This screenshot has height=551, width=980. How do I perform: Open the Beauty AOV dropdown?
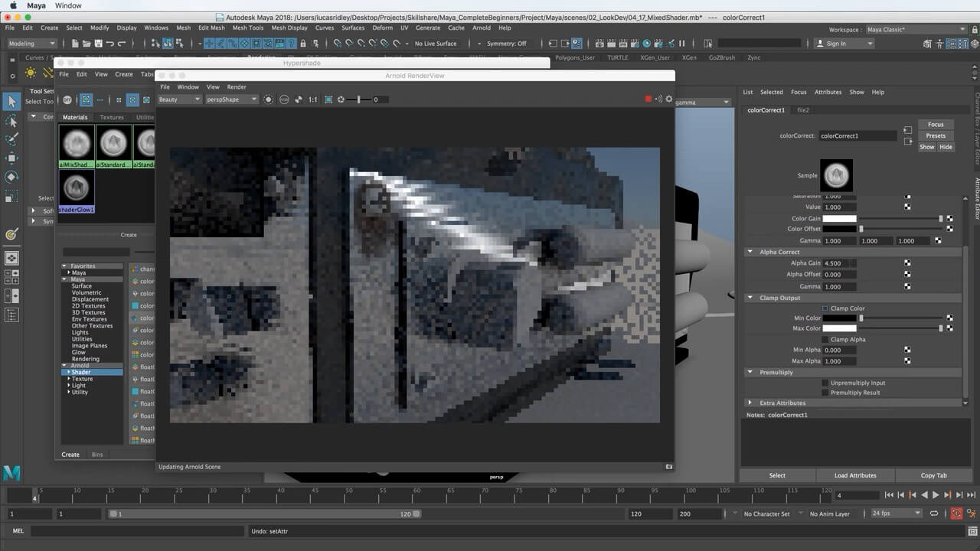[x=179, y=99]
